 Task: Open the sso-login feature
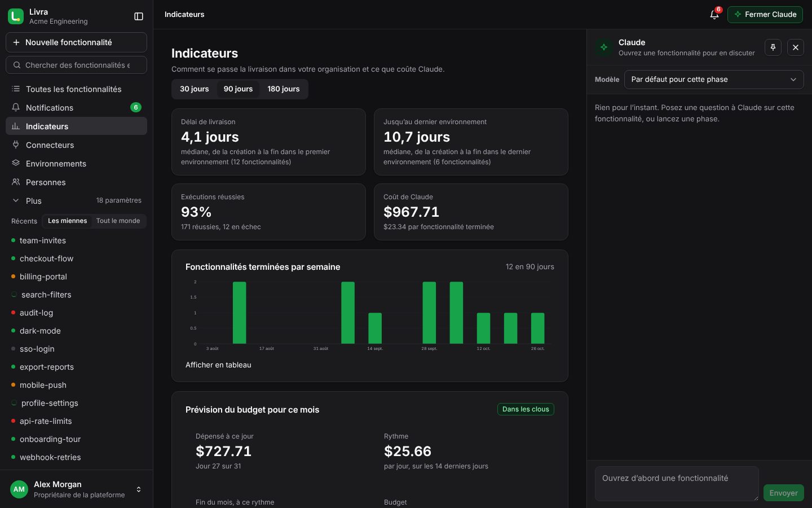tap(76, 349)
